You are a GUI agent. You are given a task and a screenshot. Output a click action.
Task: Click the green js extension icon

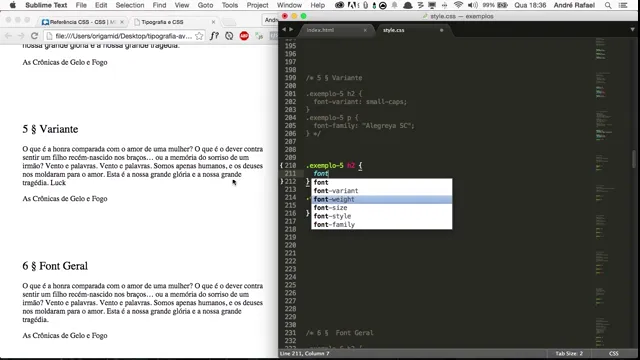click(x=259, y=36)
